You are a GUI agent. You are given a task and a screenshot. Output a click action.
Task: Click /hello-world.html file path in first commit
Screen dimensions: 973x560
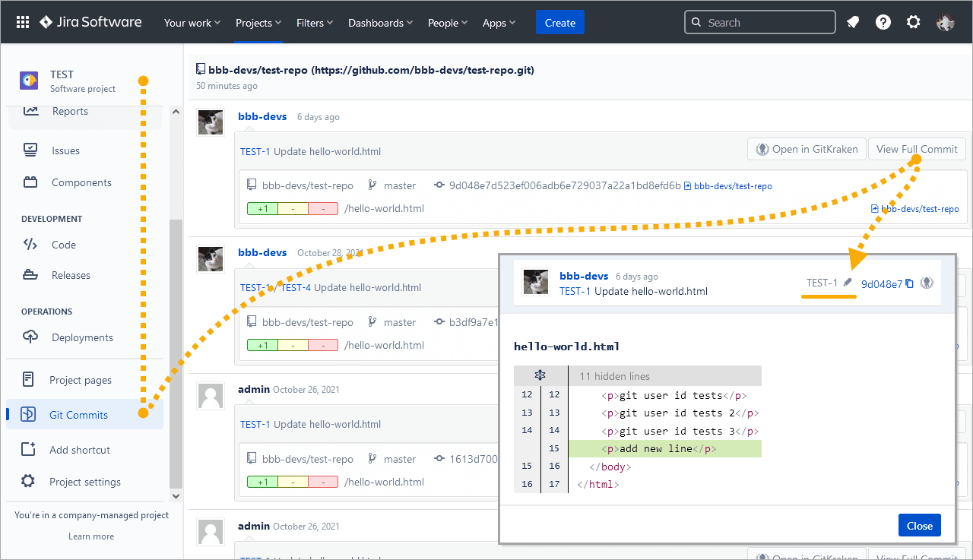point(384,208)
